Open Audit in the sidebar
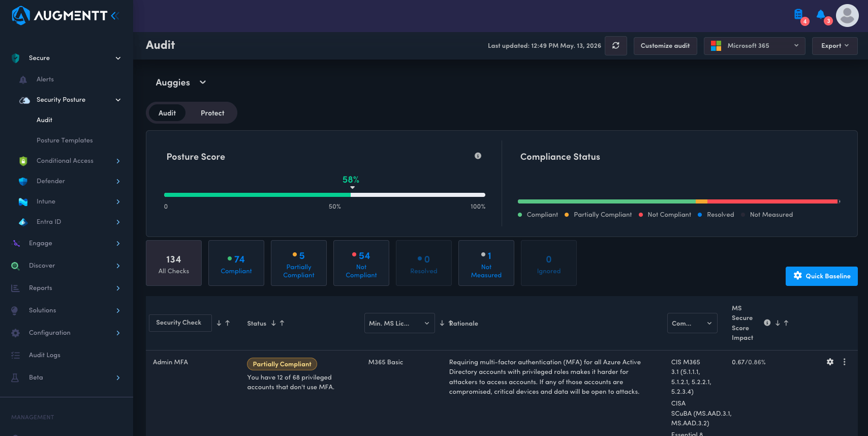Screen dimensions: 868x436 44,120
